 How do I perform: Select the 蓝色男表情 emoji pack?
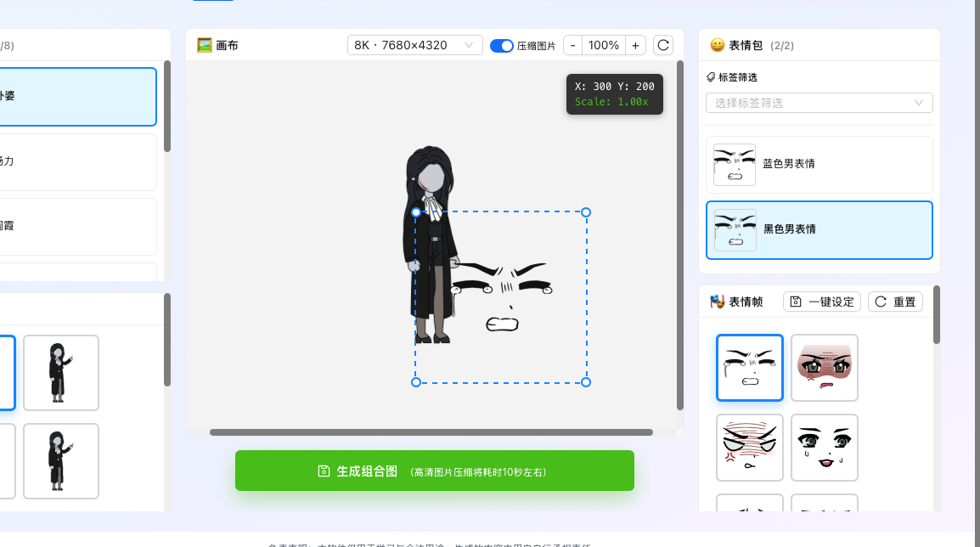click(819, 164)
